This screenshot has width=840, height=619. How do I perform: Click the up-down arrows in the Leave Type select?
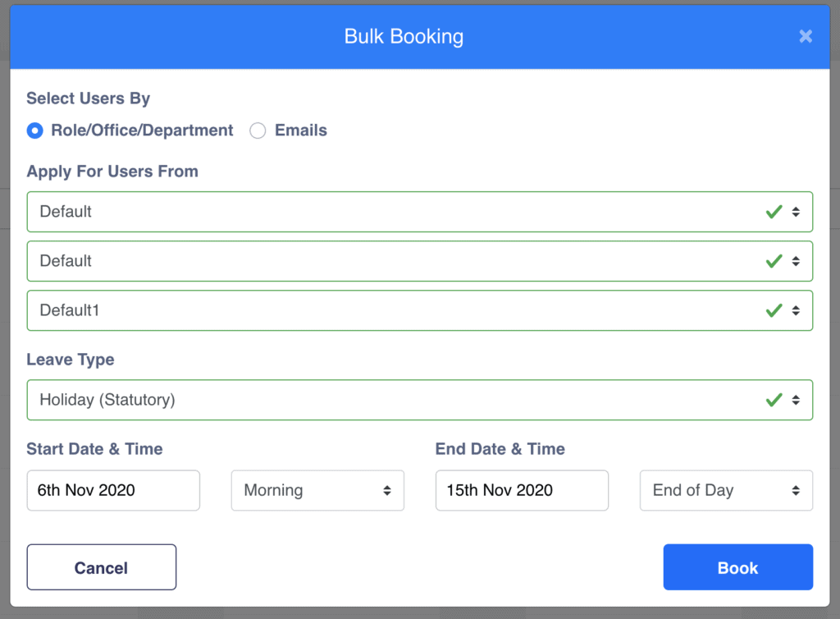tap(796, 400)
